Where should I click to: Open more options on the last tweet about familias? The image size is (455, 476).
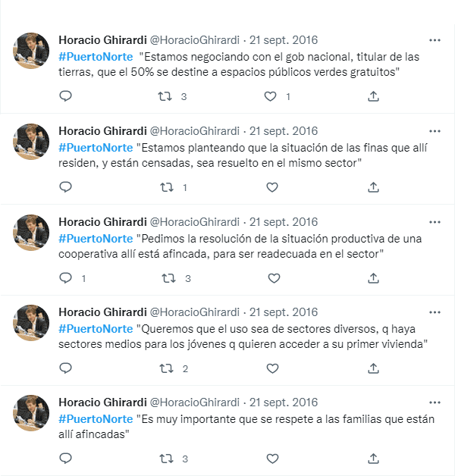click(435, 402)
